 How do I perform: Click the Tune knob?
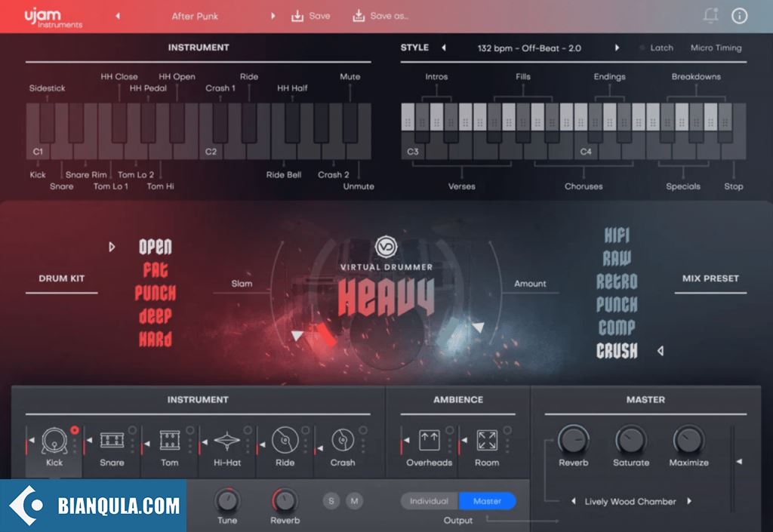pos(226,500)
